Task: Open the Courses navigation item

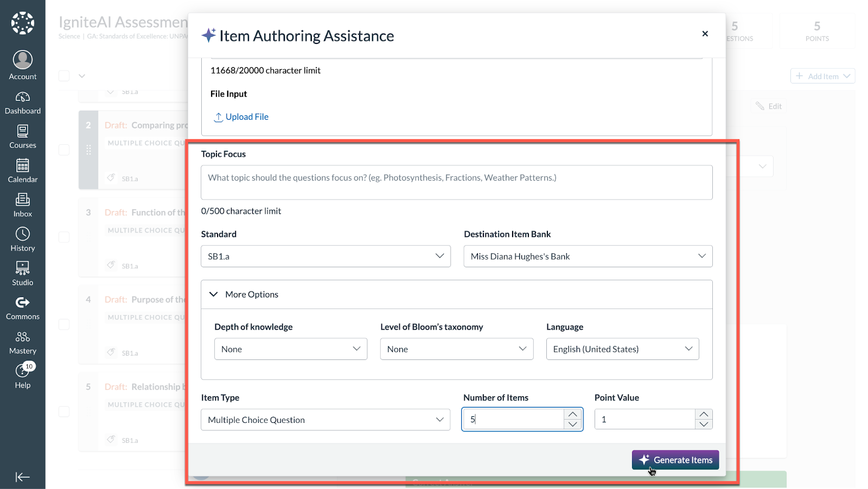Action: (23, 137)
